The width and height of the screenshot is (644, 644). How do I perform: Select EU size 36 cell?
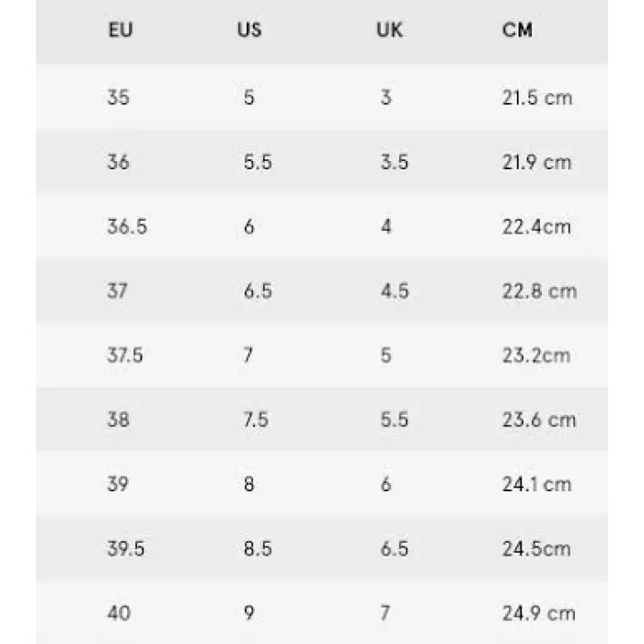pos(118,162)
